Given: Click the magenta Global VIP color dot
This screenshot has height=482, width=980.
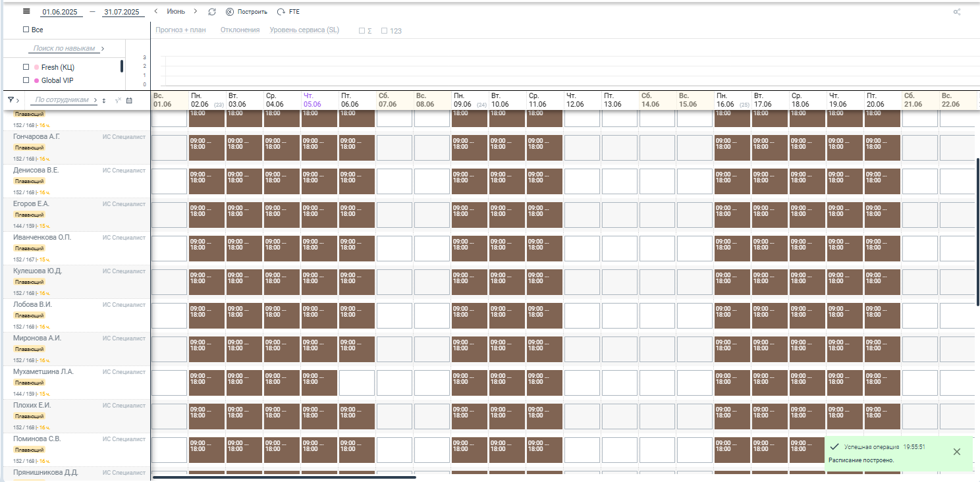Looking at the screenshot, I should [x=36, y=80].
